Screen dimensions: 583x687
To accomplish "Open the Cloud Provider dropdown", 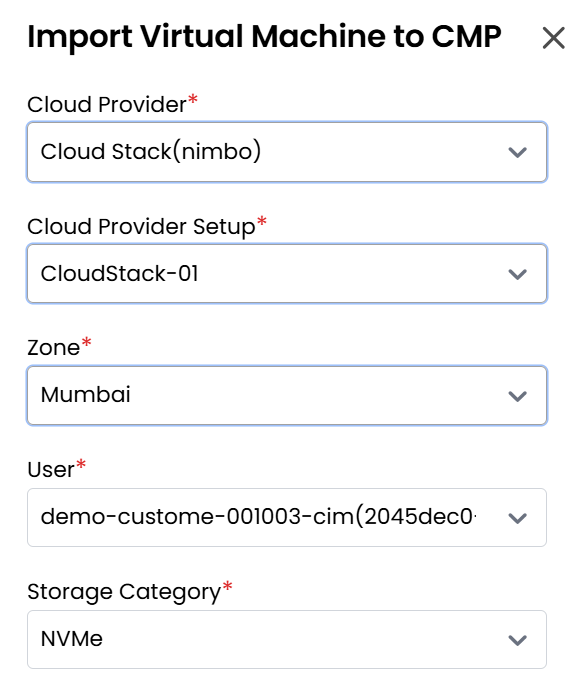I will (x=287, y=152).
